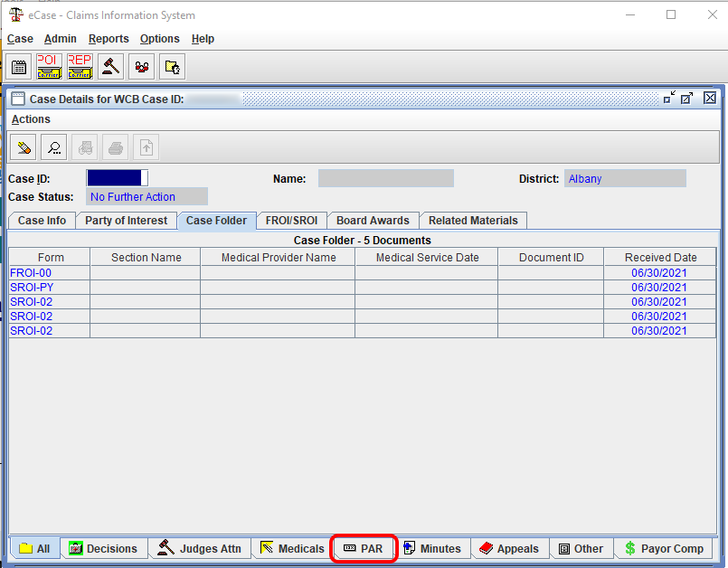Switch to the FROI/SROI tab
728x568 pixels.
tap(291, 221)
